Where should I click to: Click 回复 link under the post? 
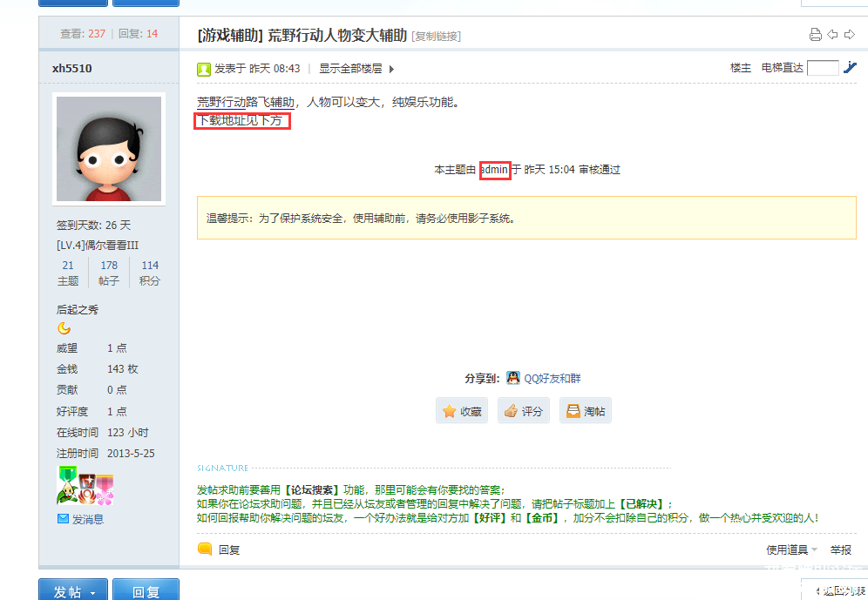229,549
